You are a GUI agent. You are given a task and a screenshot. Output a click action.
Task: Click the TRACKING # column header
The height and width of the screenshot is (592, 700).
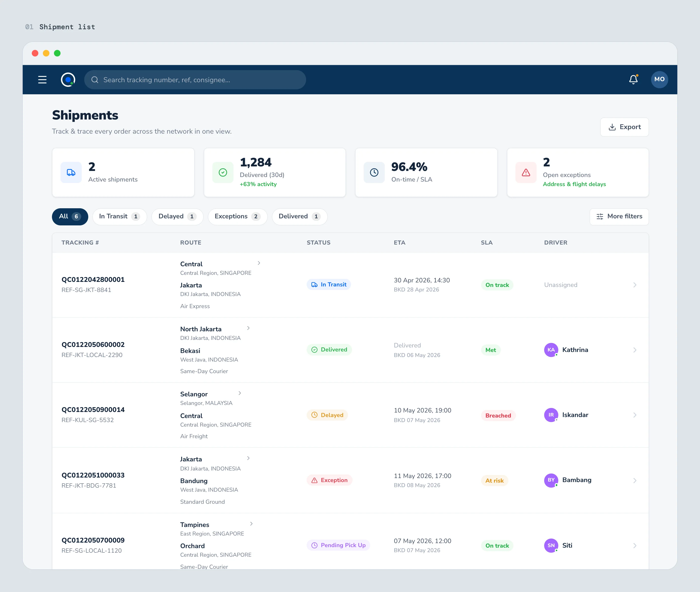pyautogui.click(x=80, y=243)
